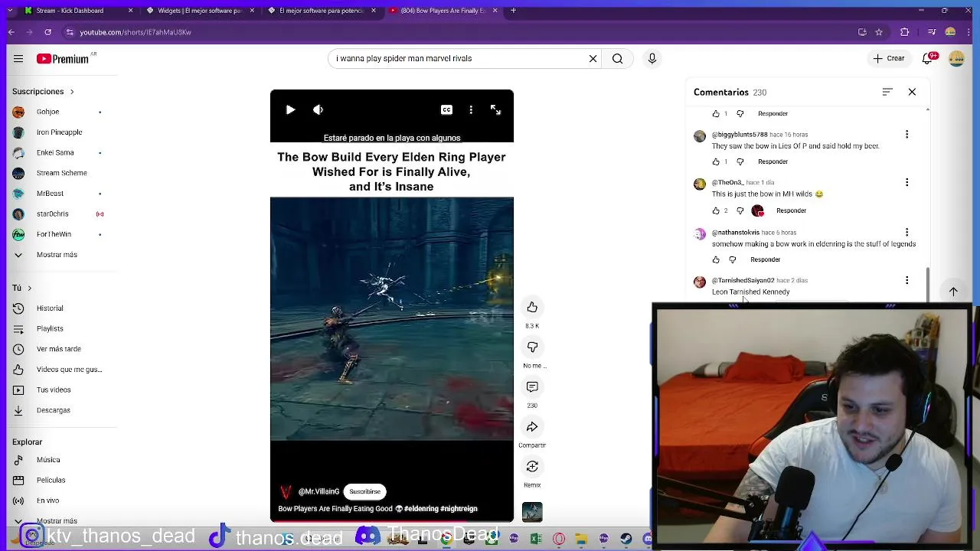
Task: Clear the search box text
Action: (593, 58)
